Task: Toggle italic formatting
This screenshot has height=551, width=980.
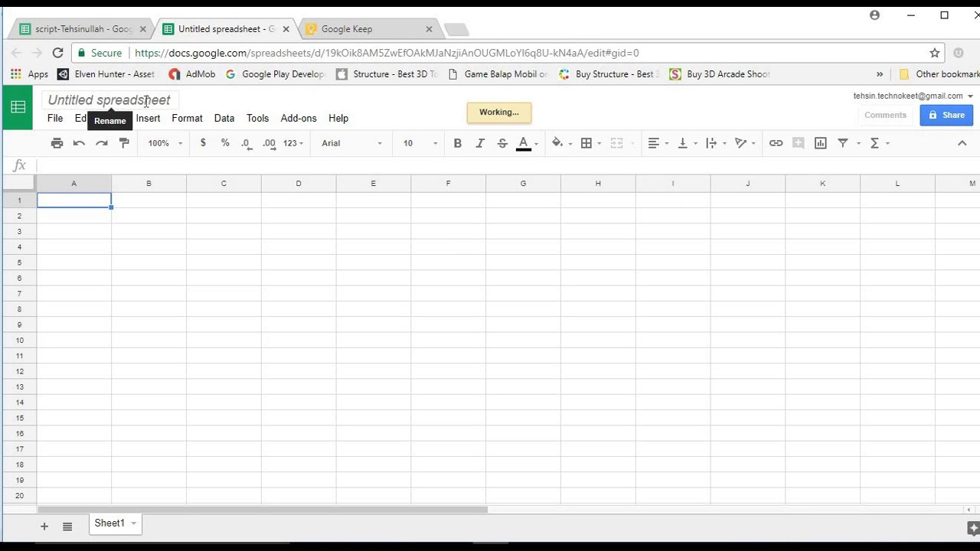Action: [x=480, y=143]
